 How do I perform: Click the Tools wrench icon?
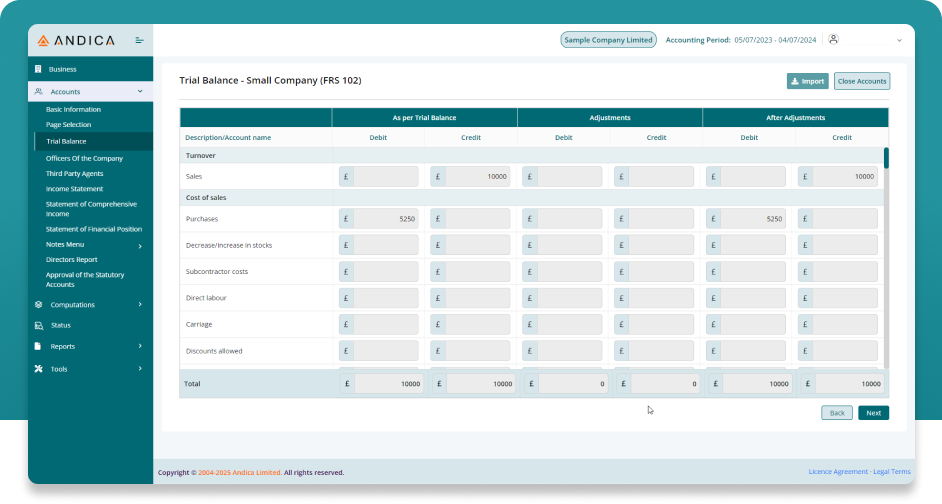pyautogui.click(x=38, y=369)
